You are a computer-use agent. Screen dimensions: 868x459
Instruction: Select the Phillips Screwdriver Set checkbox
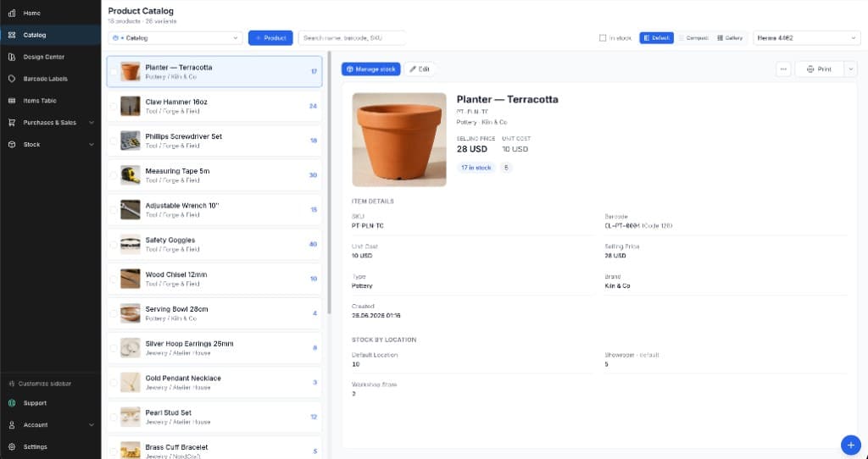(114, 141)
